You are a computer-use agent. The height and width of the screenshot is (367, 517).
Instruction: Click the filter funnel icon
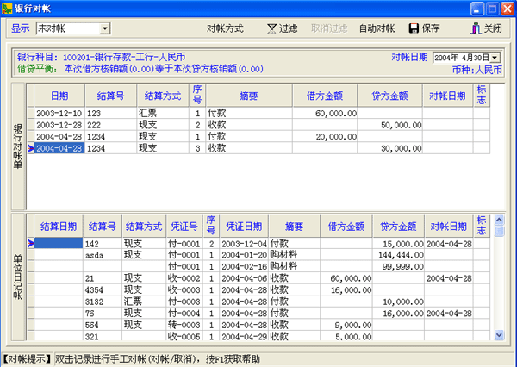(x=272, y=29)
